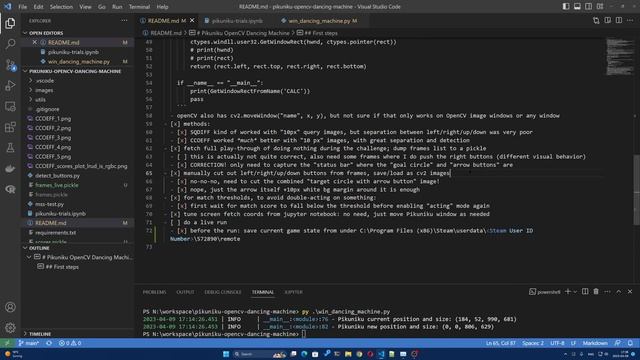
Task: Add a new terminal with plus icon
Action: click(567, 291)
